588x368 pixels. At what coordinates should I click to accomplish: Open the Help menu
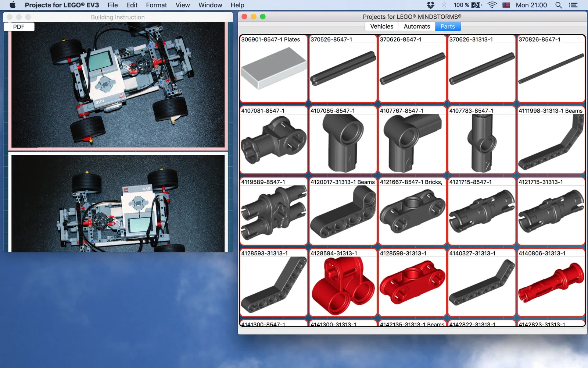coord(237,5)
